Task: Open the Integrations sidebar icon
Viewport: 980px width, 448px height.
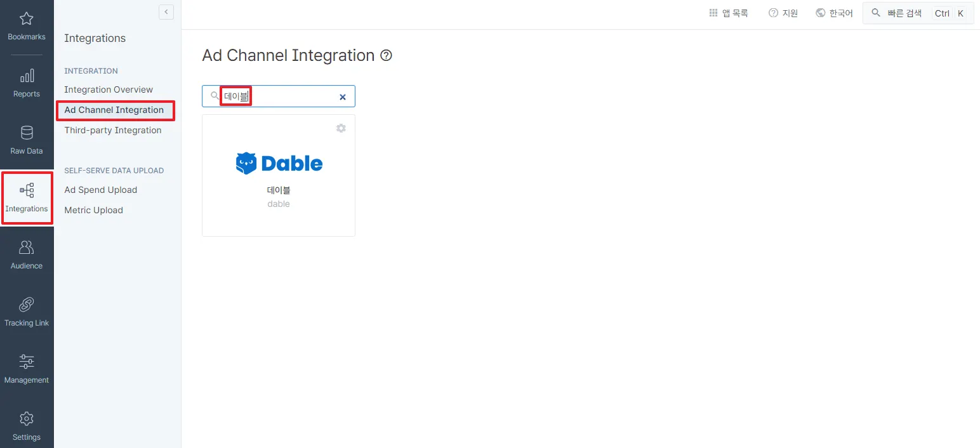Action: pos(27,190)
